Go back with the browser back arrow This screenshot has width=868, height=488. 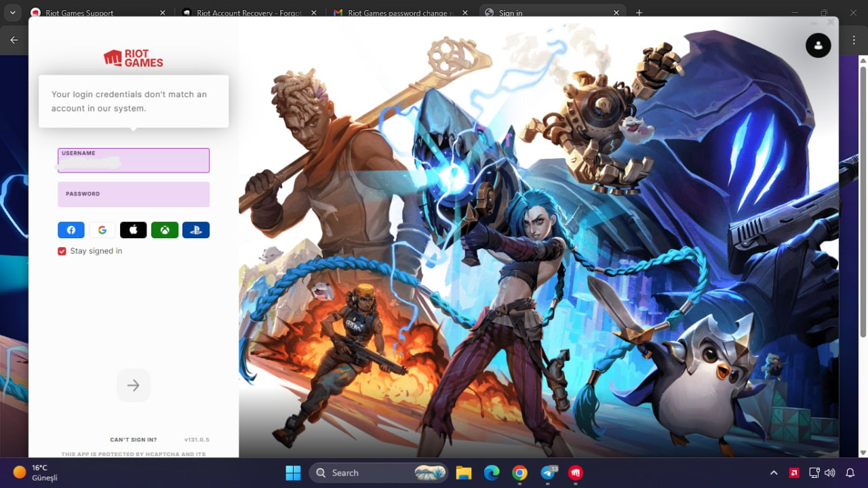14,40
